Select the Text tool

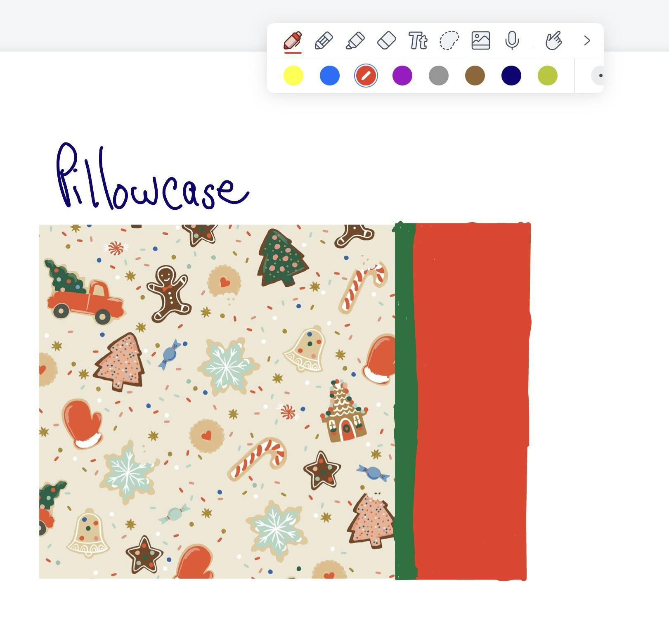click(418, 40)
